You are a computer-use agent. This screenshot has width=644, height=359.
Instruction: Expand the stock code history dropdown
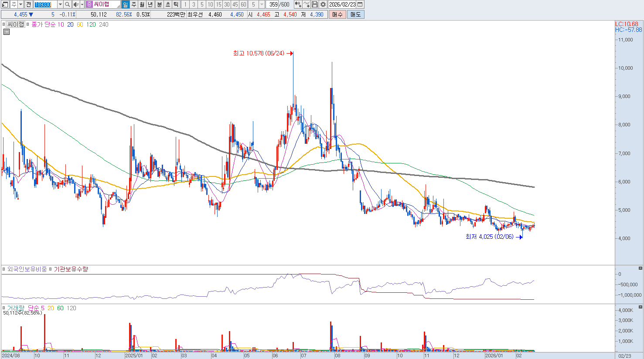(60, 4)
